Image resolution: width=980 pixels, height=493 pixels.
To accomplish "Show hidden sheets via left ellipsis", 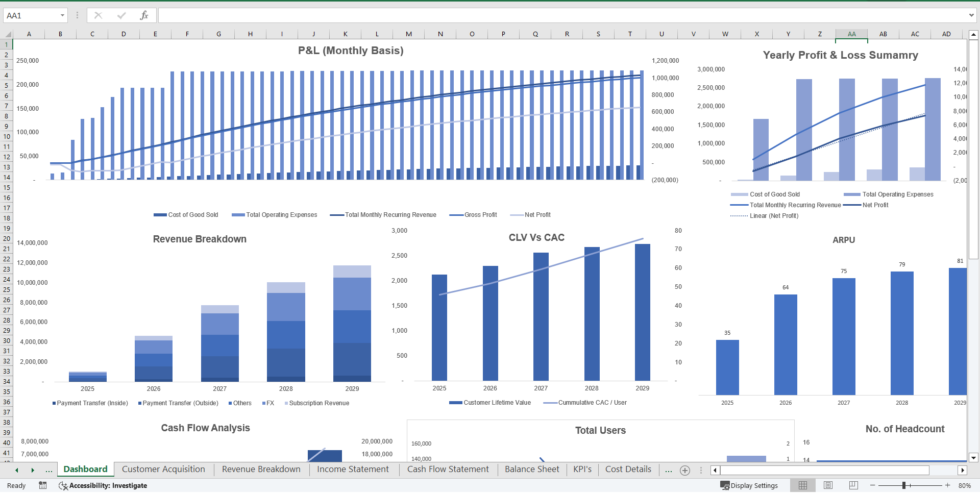I will pyautogui.click(x=49, y=470).
